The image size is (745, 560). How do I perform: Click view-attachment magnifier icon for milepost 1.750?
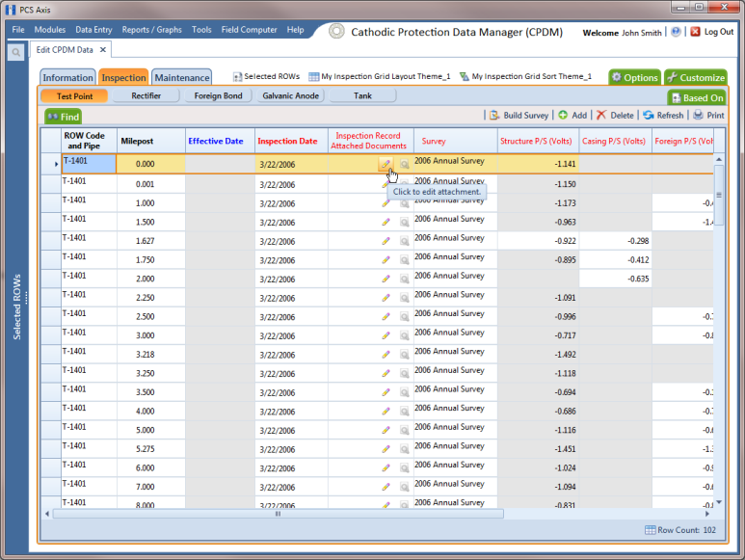(x=405, y=260)
